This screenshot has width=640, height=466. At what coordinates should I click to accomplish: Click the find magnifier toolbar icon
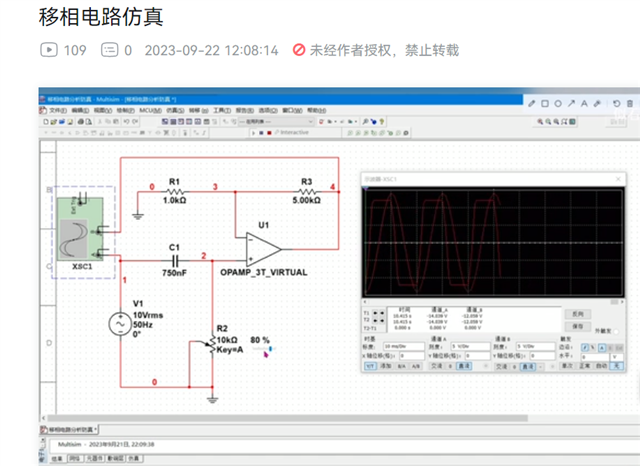[x=365, y=122]
